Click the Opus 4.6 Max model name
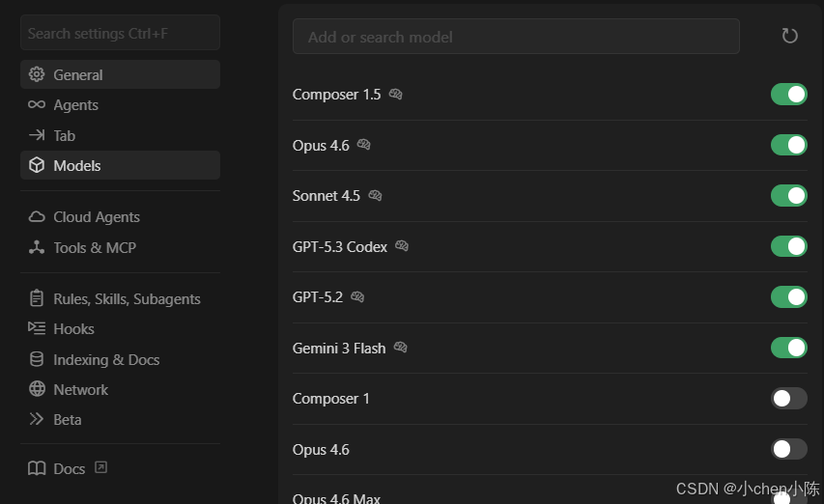 336,498
